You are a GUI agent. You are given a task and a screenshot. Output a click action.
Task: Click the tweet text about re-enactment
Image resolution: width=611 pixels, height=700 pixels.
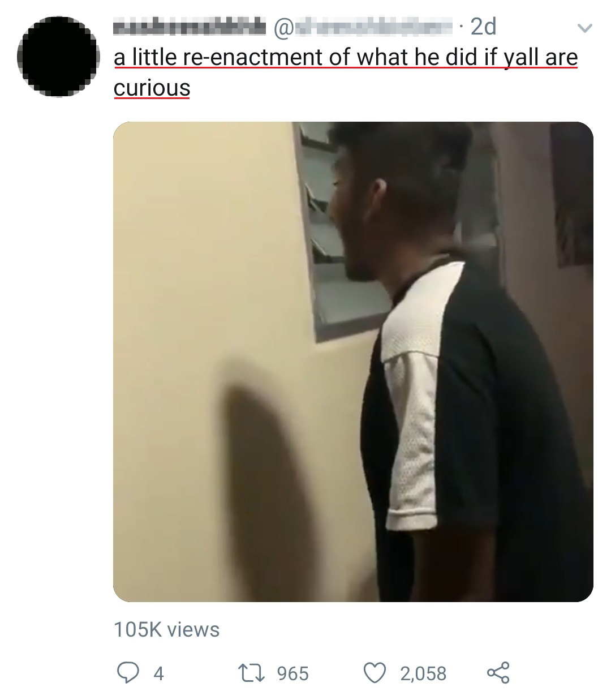[x=346, y=72]
